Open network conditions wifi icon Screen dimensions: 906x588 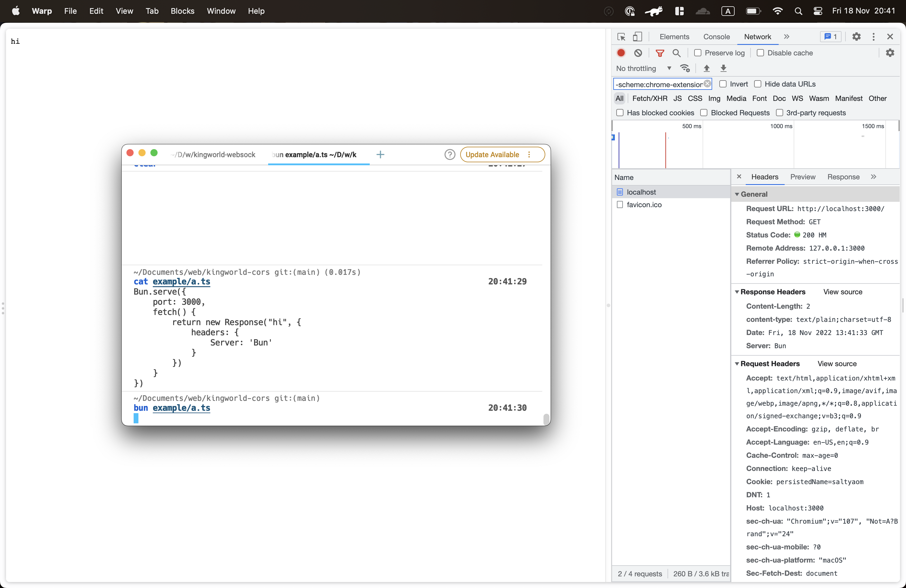[x=685, y=69]
